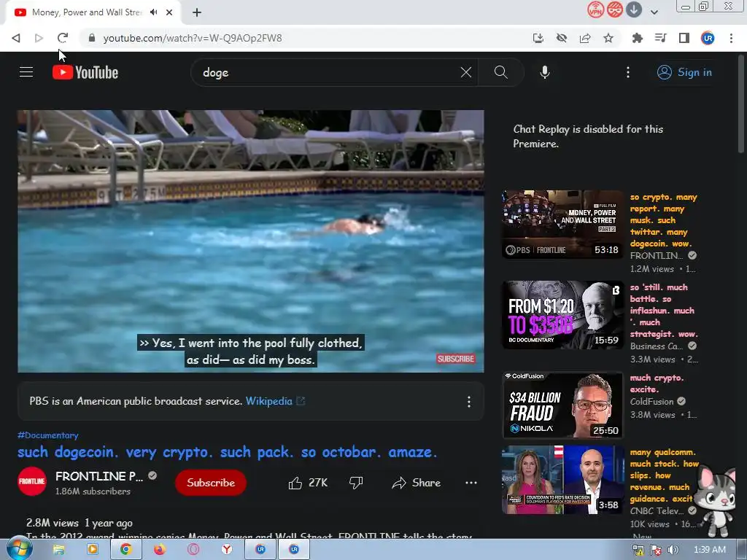Start voice search with microphone
The width and height of the screenshot is (747, 560).
pos(544,72)
